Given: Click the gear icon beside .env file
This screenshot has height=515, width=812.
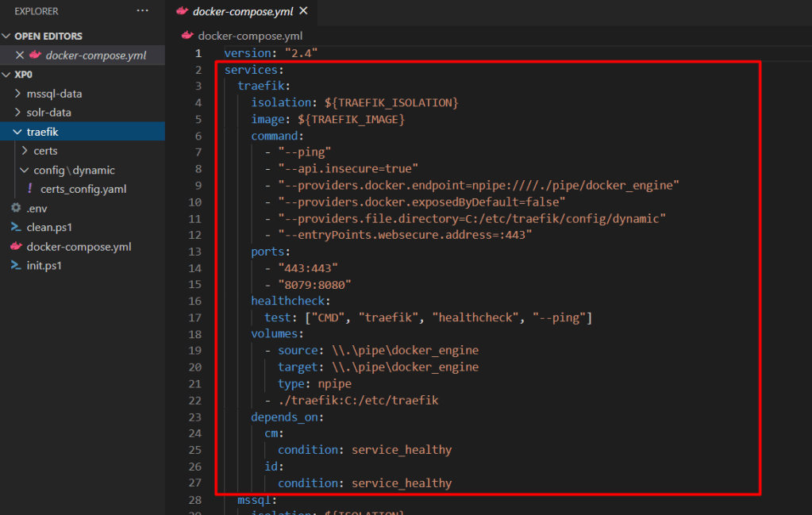Looking at the screenshot, I should 16,208.
